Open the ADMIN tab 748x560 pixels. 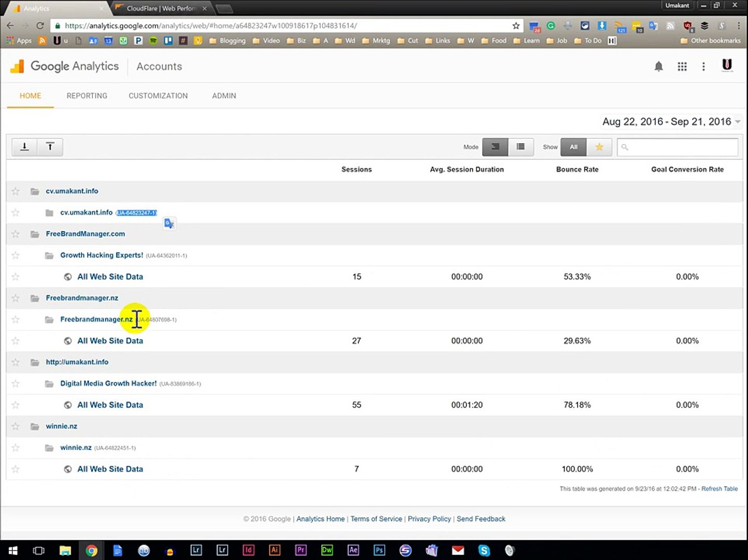pyautogui.click(x=224, y=96)
